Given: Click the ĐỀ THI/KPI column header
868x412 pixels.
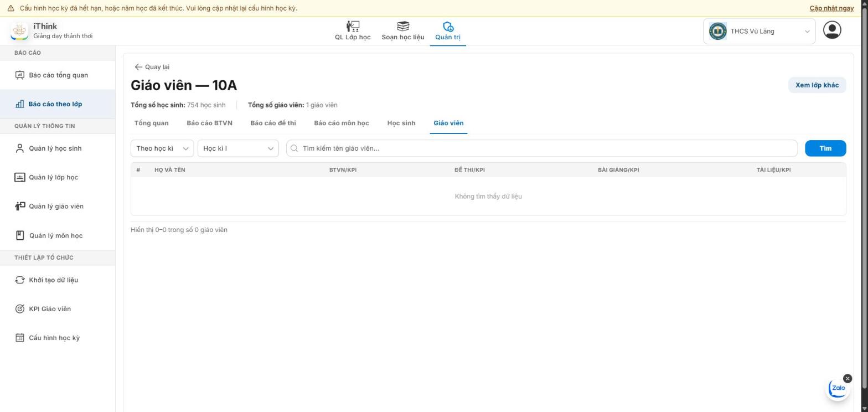Looking at the screenshot, I should tap(469, 170).
